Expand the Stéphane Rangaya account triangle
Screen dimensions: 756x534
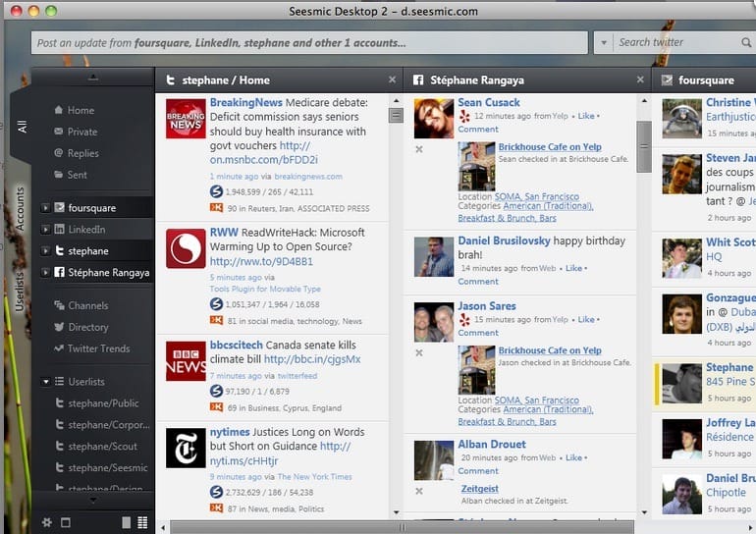point(45,273)
